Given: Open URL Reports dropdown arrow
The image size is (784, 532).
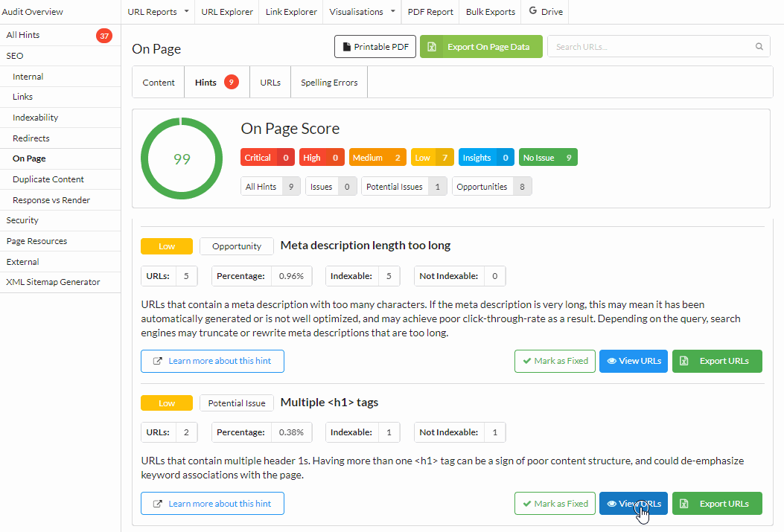Looking at the screenshot, I should 186,11.
